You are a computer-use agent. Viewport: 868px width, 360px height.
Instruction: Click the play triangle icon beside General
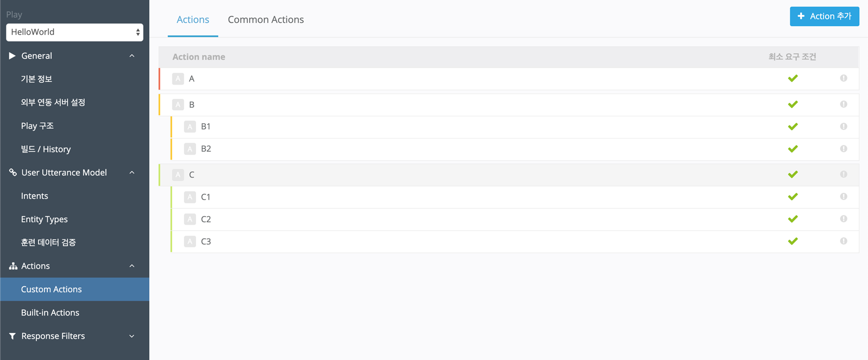12,56
